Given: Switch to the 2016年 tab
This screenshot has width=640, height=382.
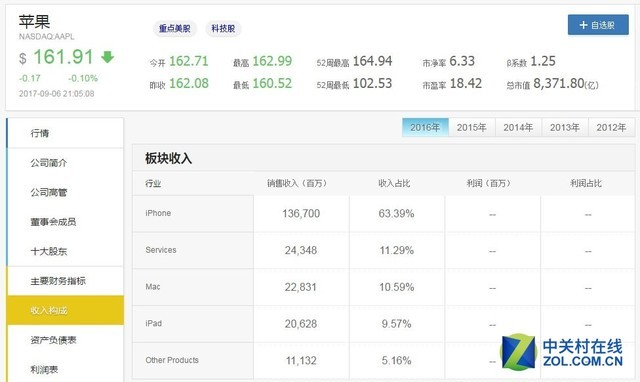Looking at the screenshot, I should [425, 127].
